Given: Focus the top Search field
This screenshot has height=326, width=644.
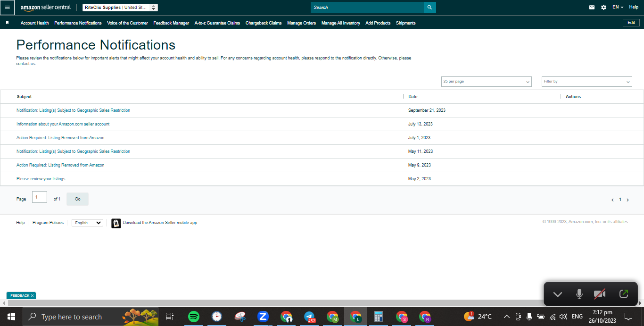Looking at the screenshot, I should click(x=367, y=8).
